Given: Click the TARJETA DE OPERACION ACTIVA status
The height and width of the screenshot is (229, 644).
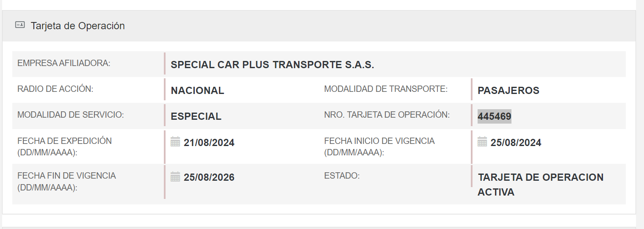Looking at the screenshot, I should [x=540, y=185].
